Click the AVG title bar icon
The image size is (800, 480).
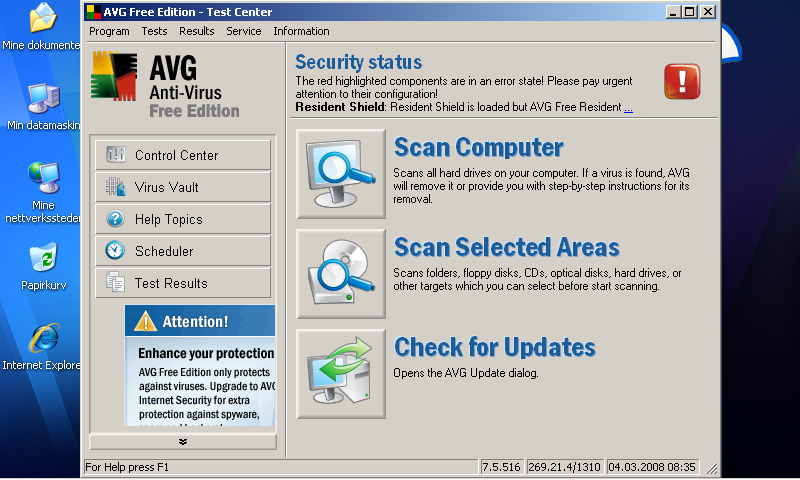[93, 12]
